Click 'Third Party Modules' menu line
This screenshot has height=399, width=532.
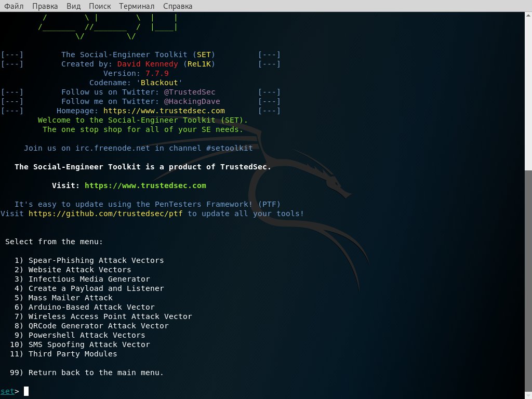tap(63, 354)
